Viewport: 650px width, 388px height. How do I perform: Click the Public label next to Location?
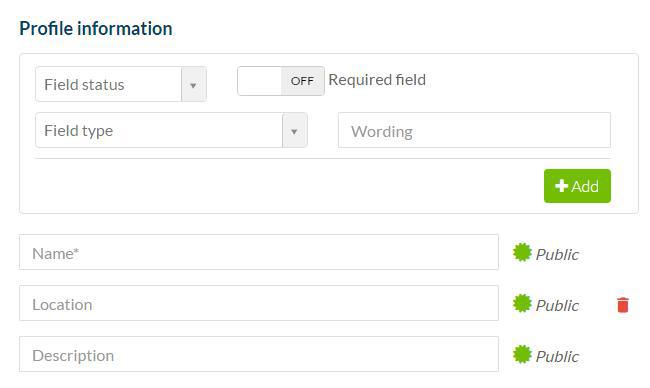[557, 306]
